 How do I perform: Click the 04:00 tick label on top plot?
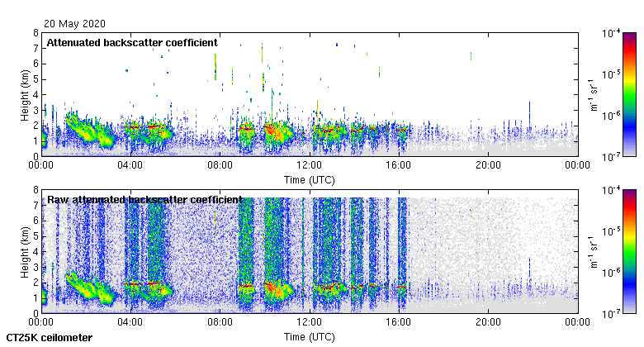coord(130,165)
